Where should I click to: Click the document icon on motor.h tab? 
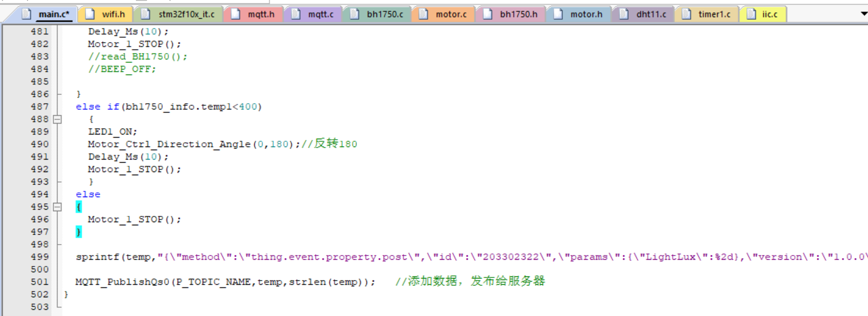tap(558, 14)
